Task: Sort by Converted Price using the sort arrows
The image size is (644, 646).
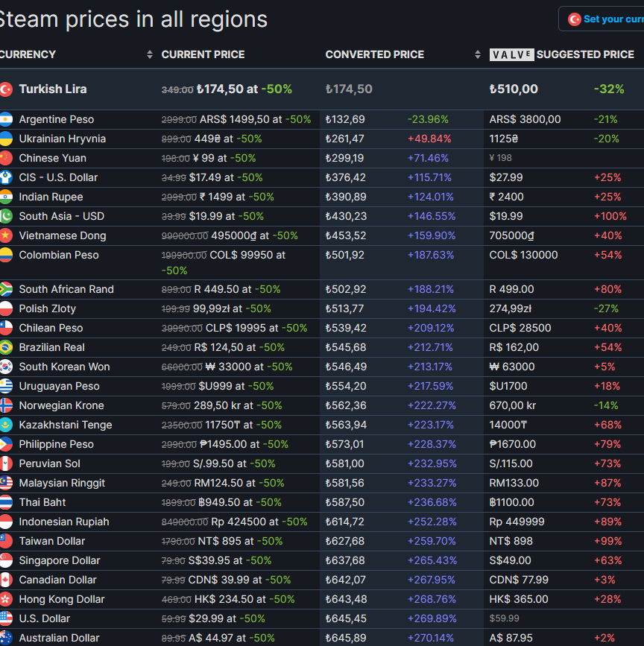Action: pyautogui.click(x=478, y=54)
